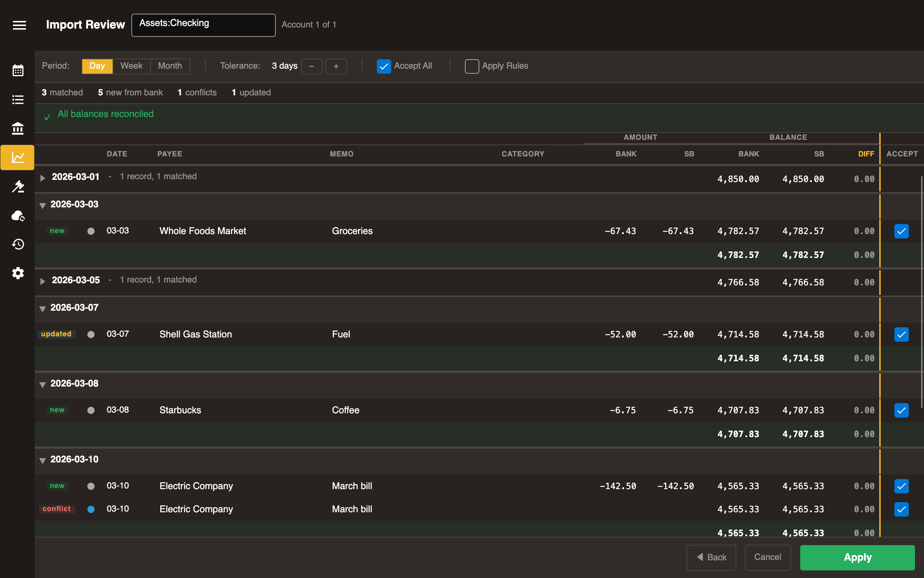The width and height of the screenshot is (924, 578).
Task: Increase tolerance with plus button
Action: (x=336, y=66)
